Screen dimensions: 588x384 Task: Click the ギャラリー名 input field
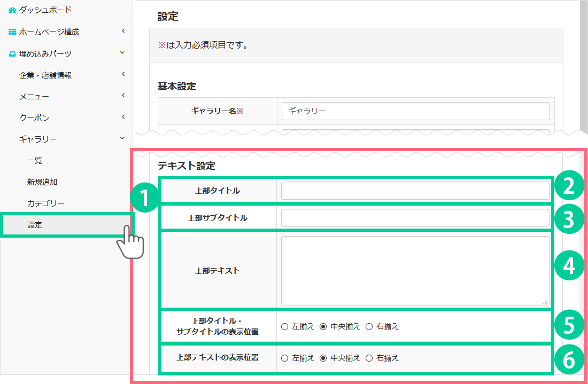(x=415, y=111)
